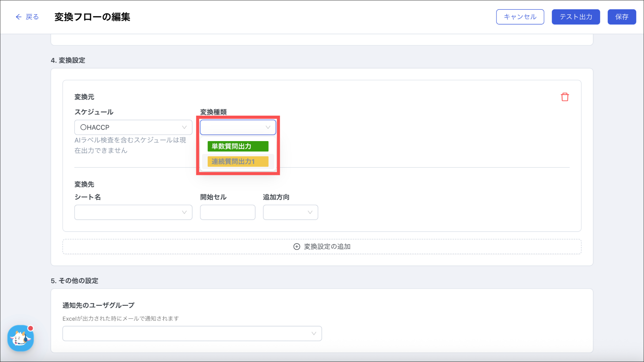Click the back arrow icon
The width and height of the screenshot is (644, 362).
click(19, 17)
